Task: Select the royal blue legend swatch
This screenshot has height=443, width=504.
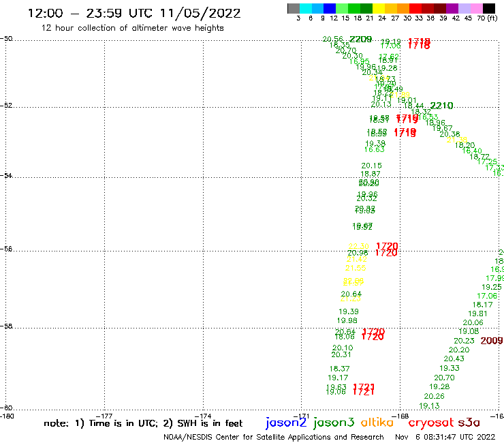Action: [x=330, y=8]
